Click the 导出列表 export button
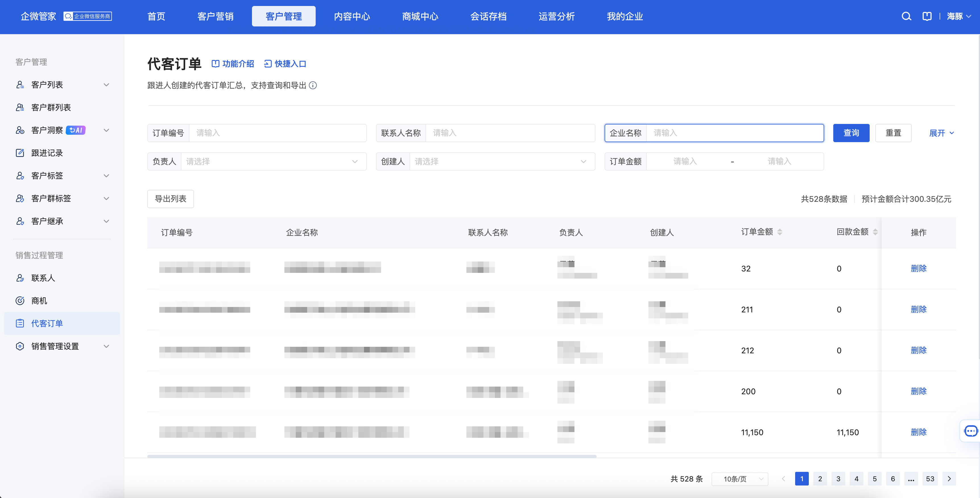 pos(170,199)
